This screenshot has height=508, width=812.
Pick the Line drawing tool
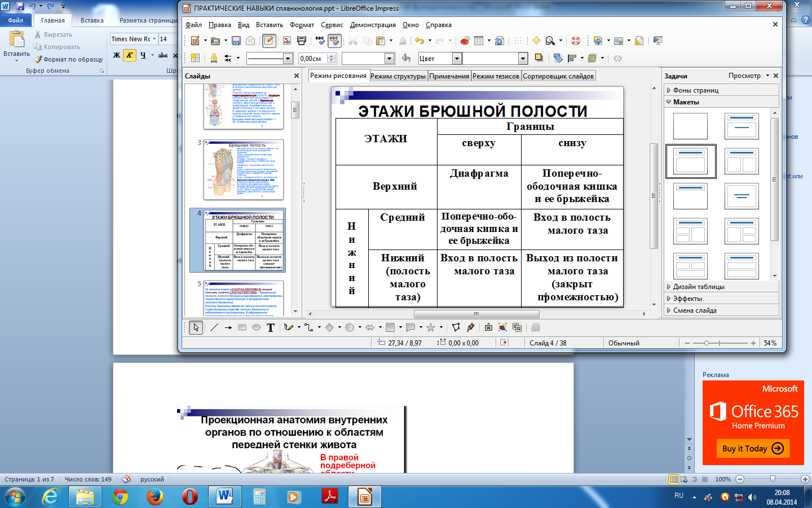(214, 327)
